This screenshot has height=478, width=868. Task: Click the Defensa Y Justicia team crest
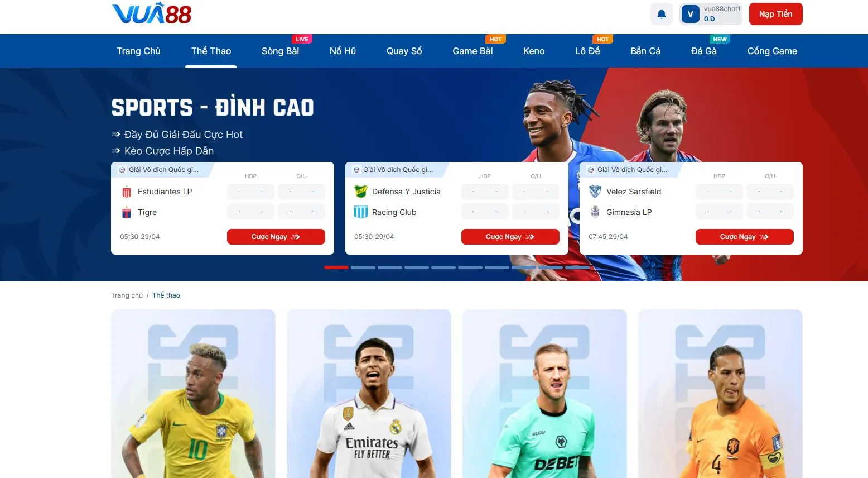pyautogui.click(x=361, y=192)
